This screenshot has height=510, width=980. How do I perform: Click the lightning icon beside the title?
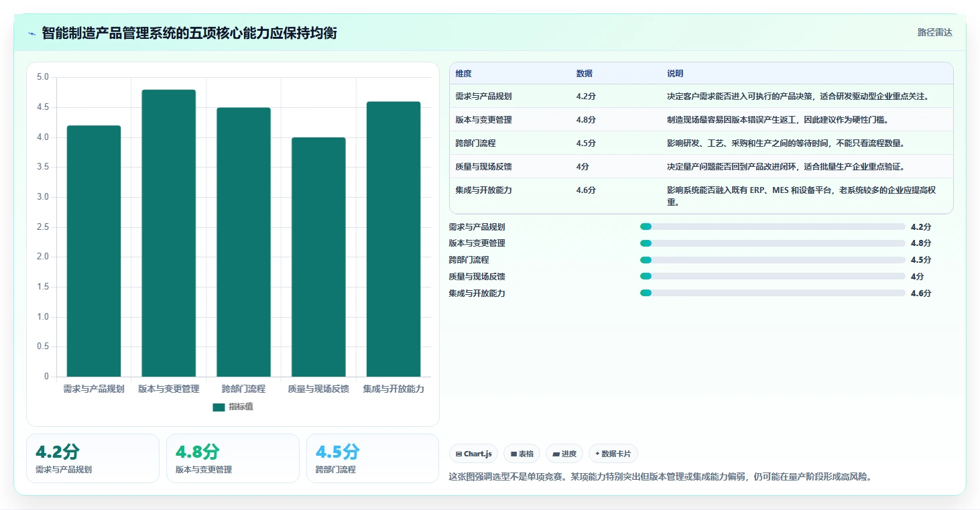(x=32, y=34)
